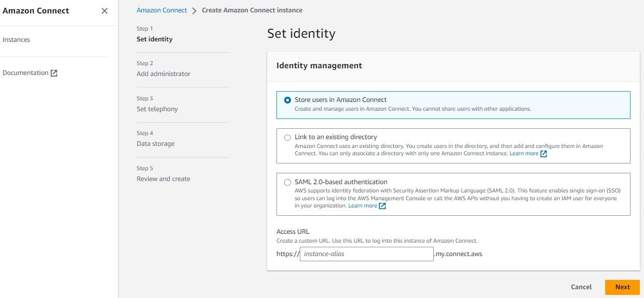The image size is (644, 298).
Task: Open Step 4 Data storage
Action: pos(156,143)
